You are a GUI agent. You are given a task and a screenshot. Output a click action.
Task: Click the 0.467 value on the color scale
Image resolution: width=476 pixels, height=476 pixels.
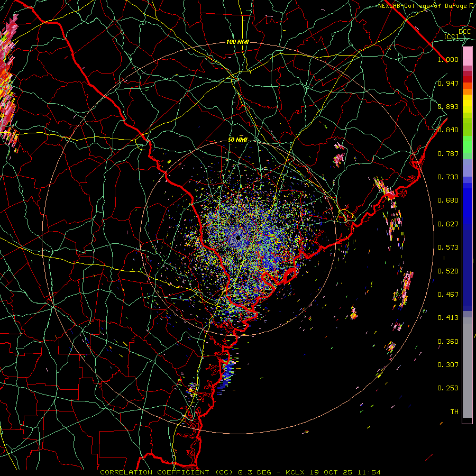(448, 295)
